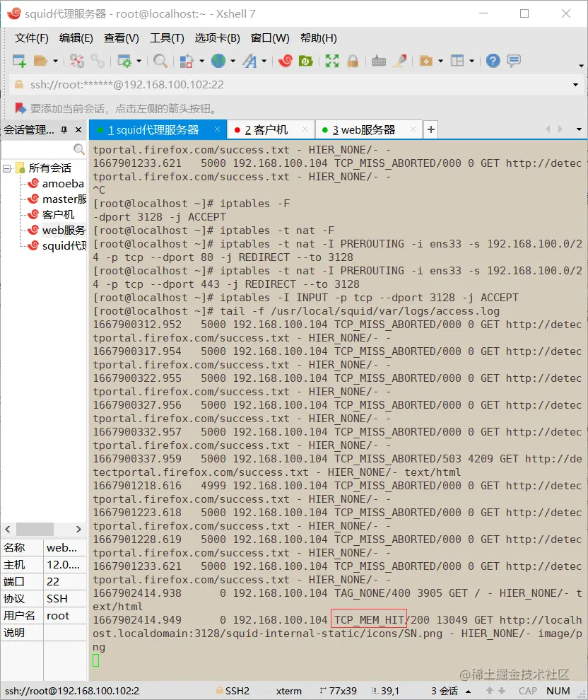Click the padlock Lock Screen icon
The width and height of the screenshot is (588, 700).
[353, 61]
